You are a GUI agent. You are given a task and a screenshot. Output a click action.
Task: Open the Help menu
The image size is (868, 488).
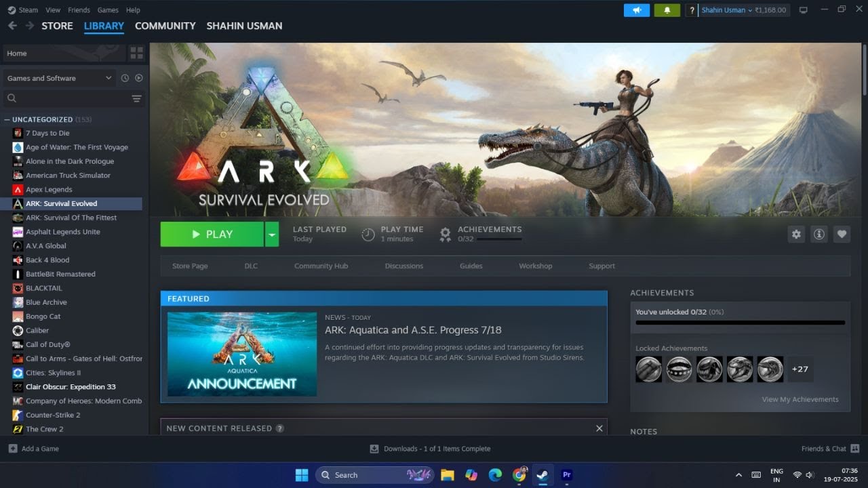pyautogui.click(x=133, y=10)
